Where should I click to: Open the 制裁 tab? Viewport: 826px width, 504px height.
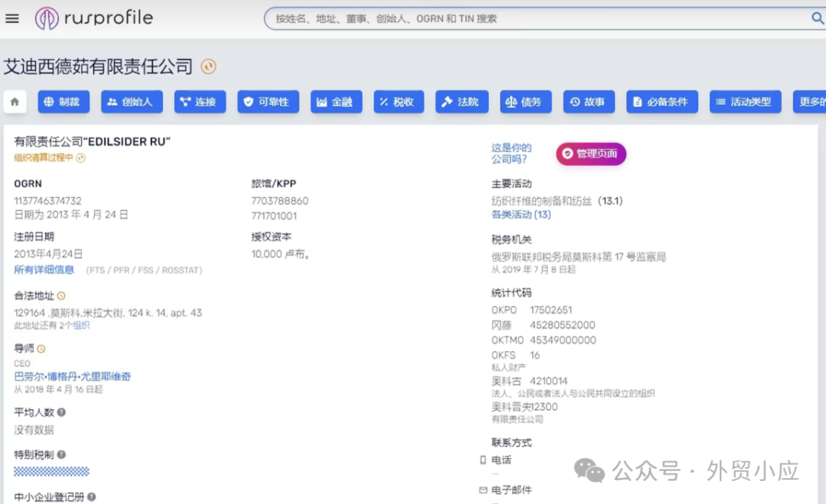click(63, 102)
